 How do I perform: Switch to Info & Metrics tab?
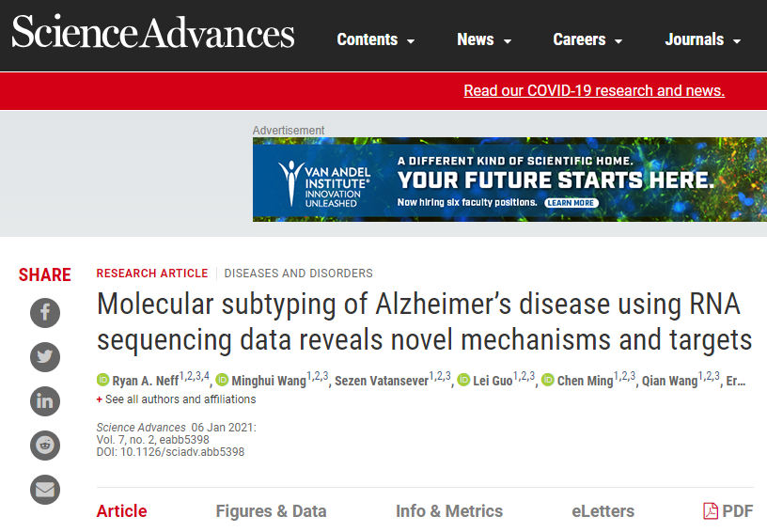(449, 511)
